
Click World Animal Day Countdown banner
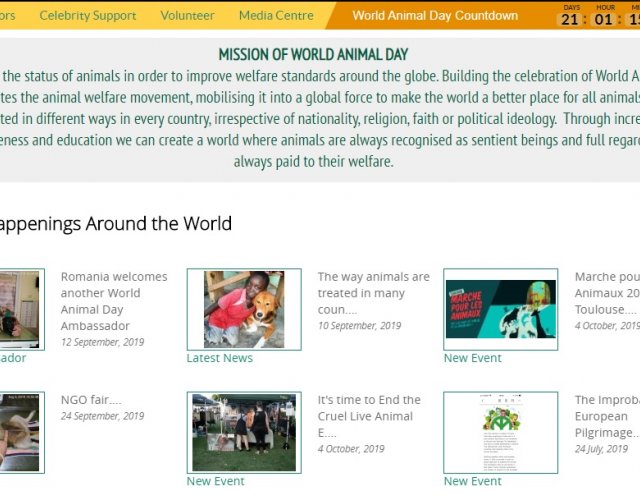(x=435, y=16)
